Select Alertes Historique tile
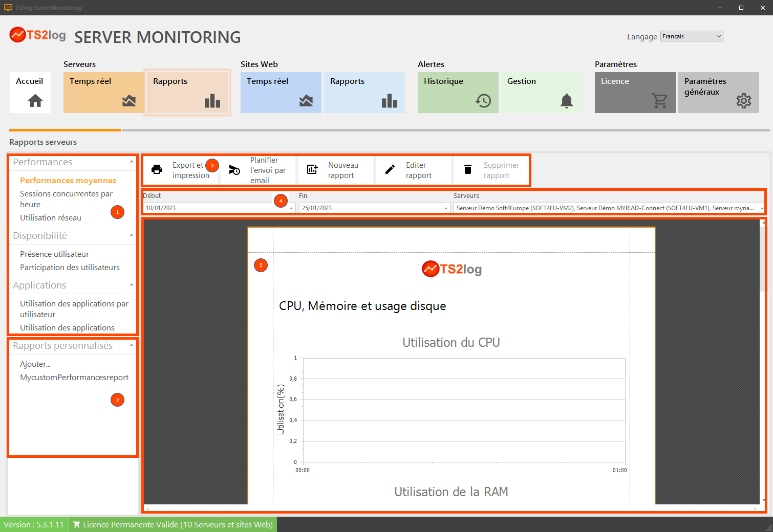Viewport: 773px width, 532px height. tap(458, 93)
